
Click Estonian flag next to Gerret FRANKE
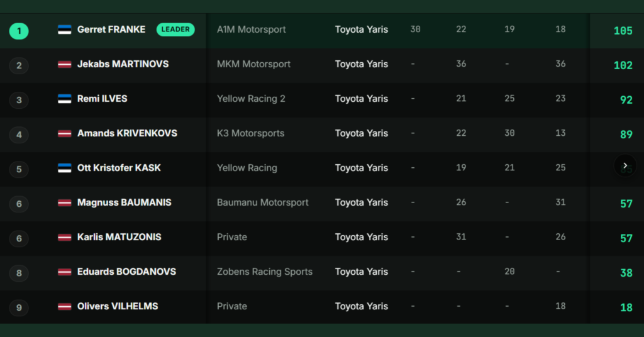point(65,30)
